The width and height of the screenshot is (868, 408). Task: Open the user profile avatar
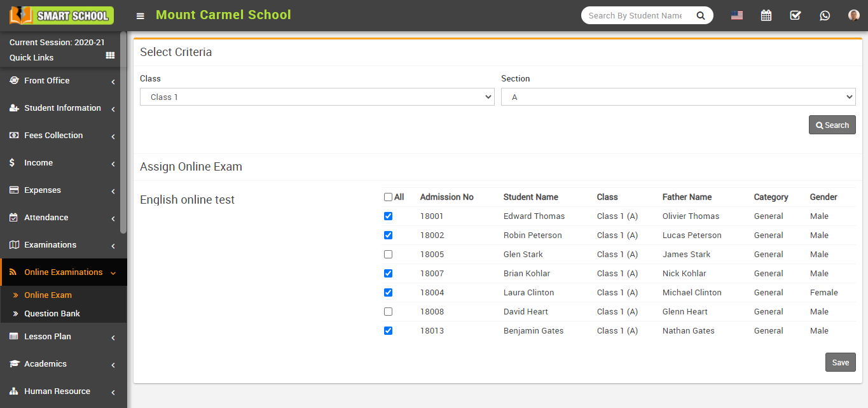pos(853,15)
